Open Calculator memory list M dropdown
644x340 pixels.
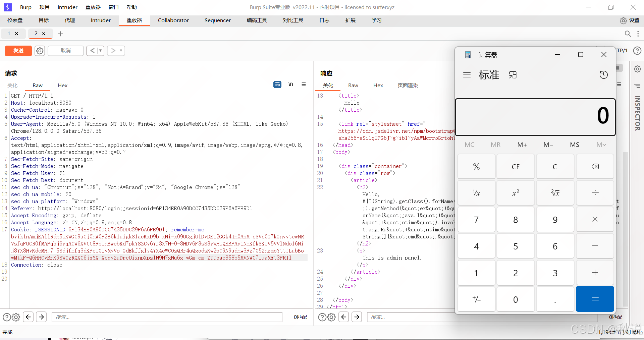click(601, 145)
